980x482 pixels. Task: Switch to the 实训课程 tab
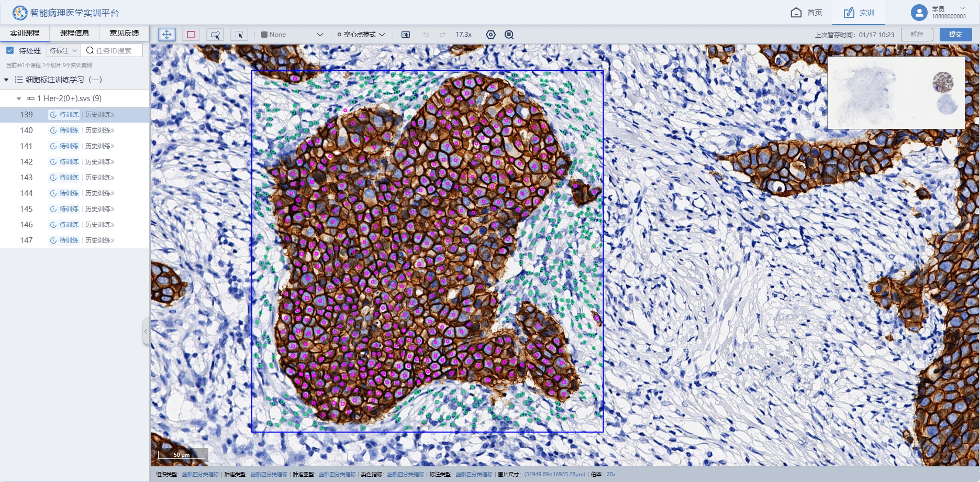(25, 33)
